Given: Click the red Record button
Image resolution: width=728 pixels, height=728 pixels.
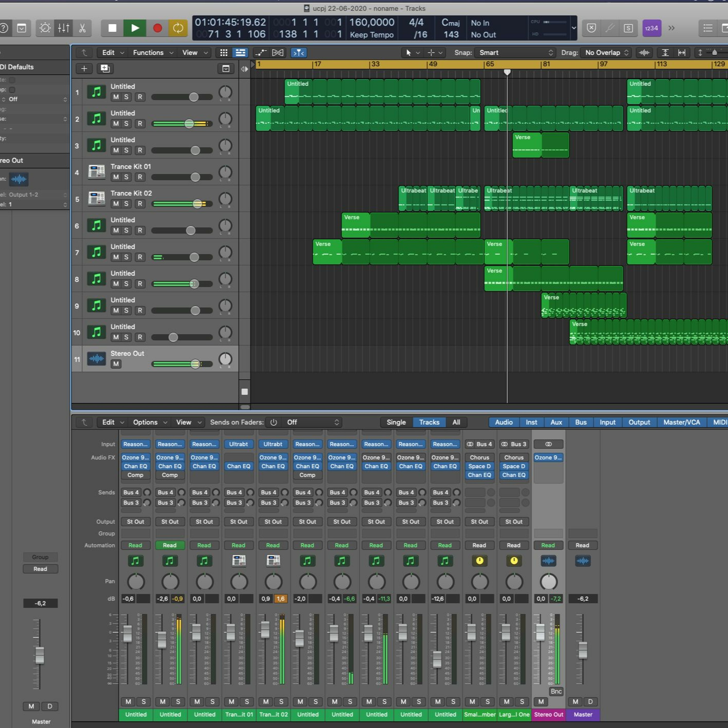Looking at the screenshot, I should (157, 28).
